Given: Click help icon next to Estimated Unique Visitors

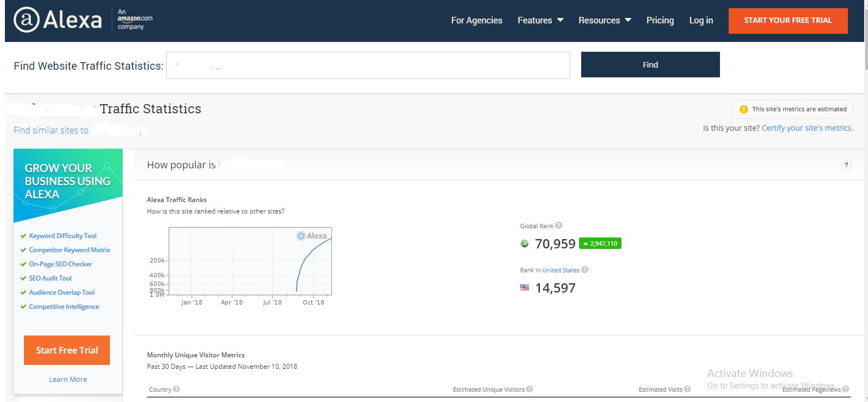Looking at the screenshot, I should coord(530,389).
